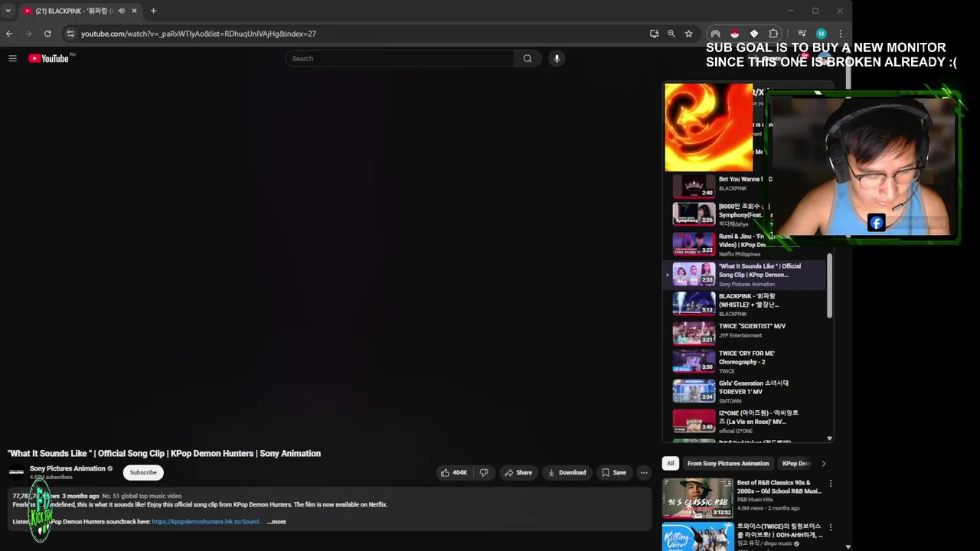
Task: Play BLACKPINK WHISTLE playlist item
Action: coord(744,304)
